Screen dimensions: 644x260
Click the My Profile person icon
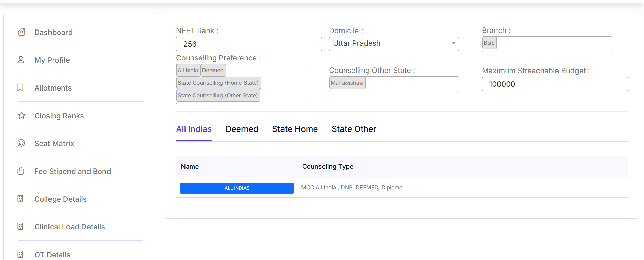tap(21, 60)
